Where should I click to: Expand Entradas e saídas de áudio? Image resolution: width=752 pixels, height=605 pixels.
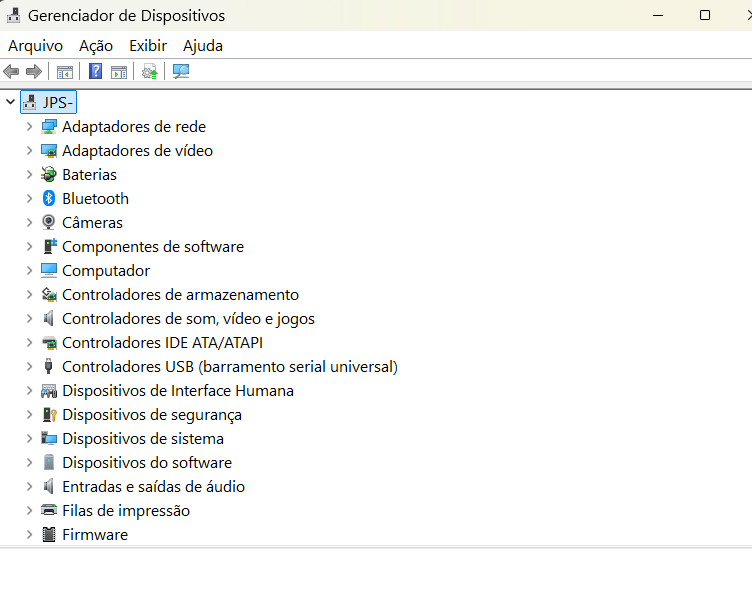point(29,486)
